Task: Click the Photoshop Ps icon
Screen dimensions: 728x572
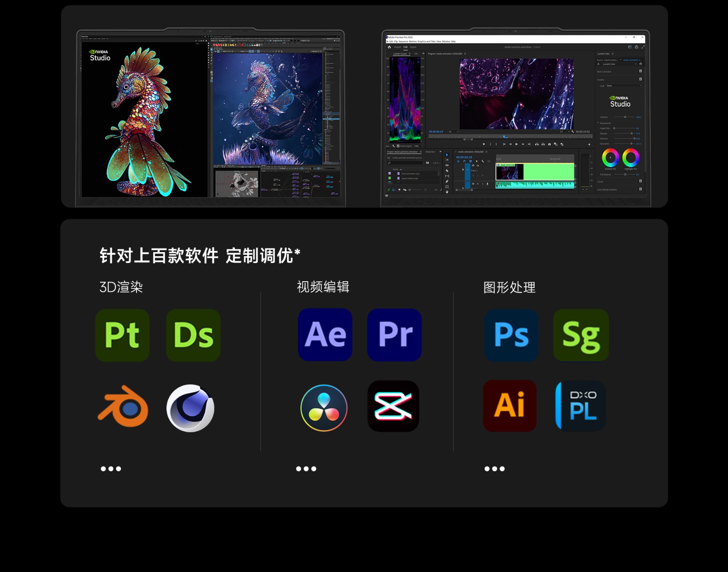Action: pos(511,335)
